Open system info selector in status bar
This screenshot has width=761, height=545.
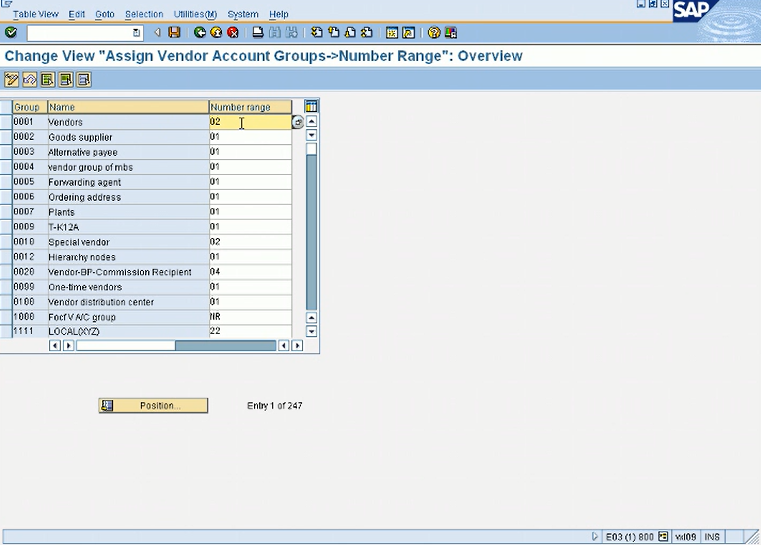click(x=663, y=536)
